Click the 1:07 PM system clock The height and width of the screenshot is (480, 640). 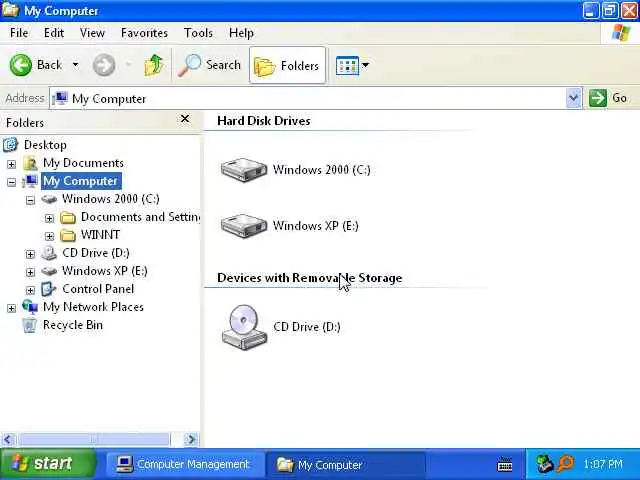click(603, 464)
